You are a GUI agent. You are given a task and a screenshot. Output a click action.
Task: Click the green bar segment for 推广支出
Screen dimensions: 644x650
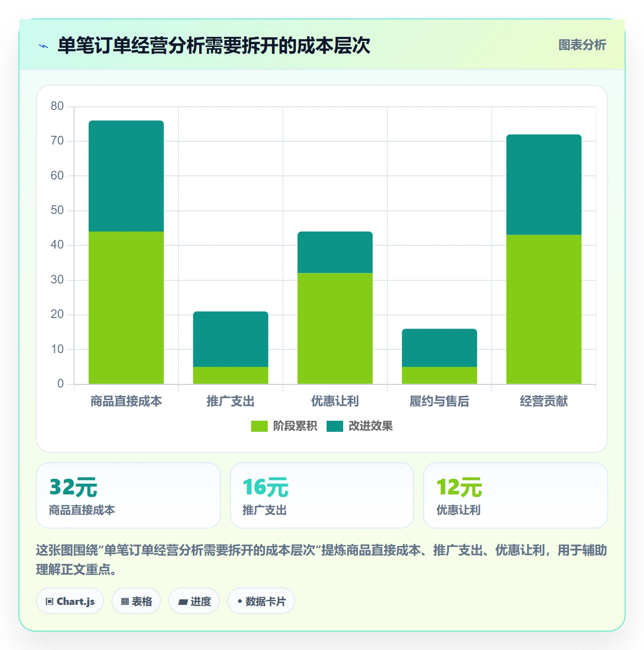(x=230, y=375)
